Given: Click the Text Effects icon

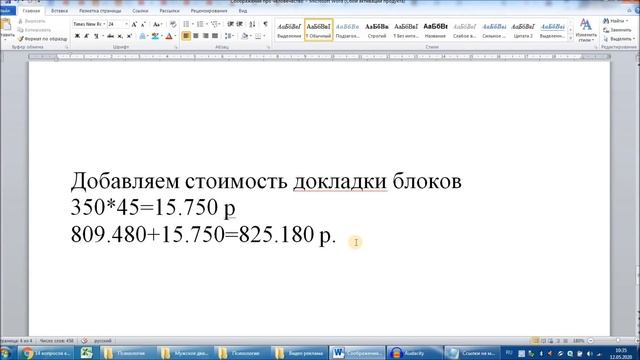Looking at the screenshot, I should (142, 36).
